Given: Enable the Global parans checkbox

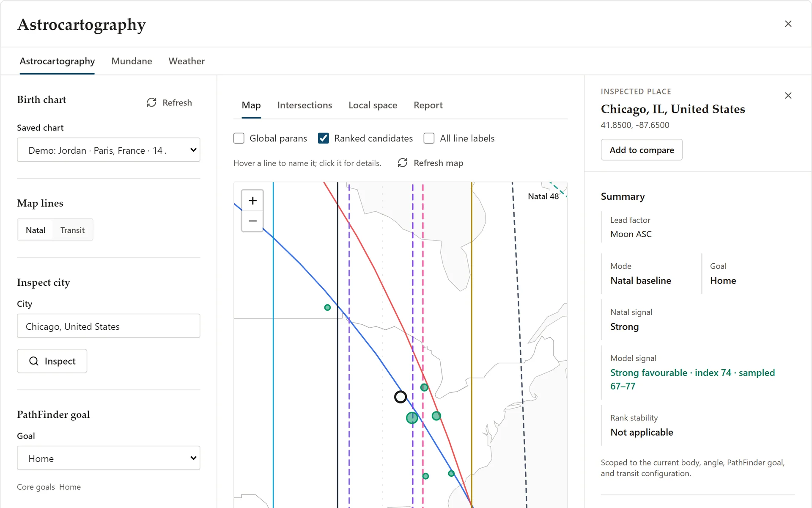Looking at the screenshot, I should 239,138.
